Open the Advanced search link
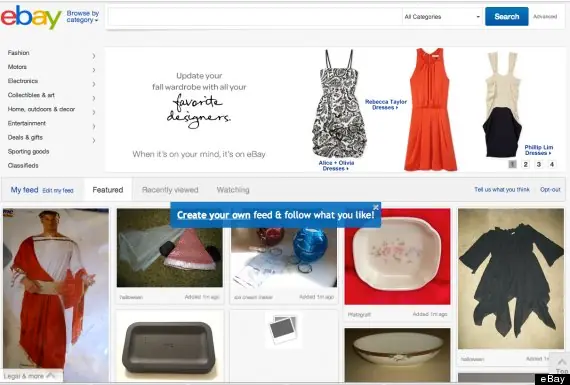 coord(545,16)
